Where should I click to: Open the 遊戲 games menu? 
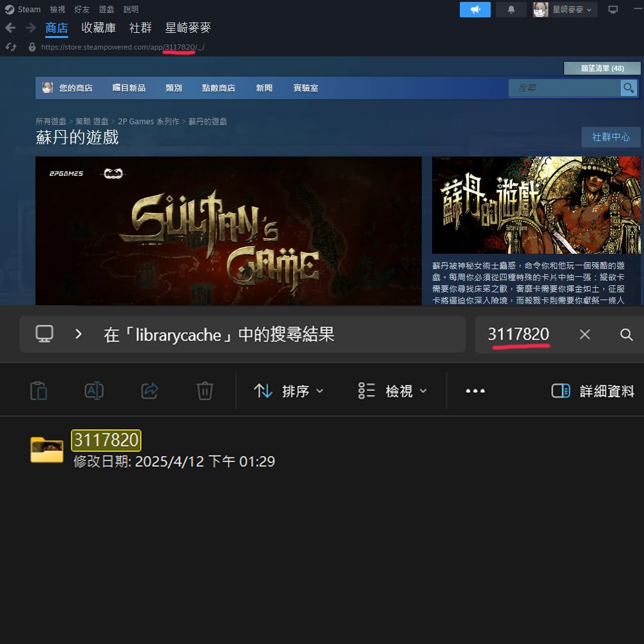tap(106, 9)
